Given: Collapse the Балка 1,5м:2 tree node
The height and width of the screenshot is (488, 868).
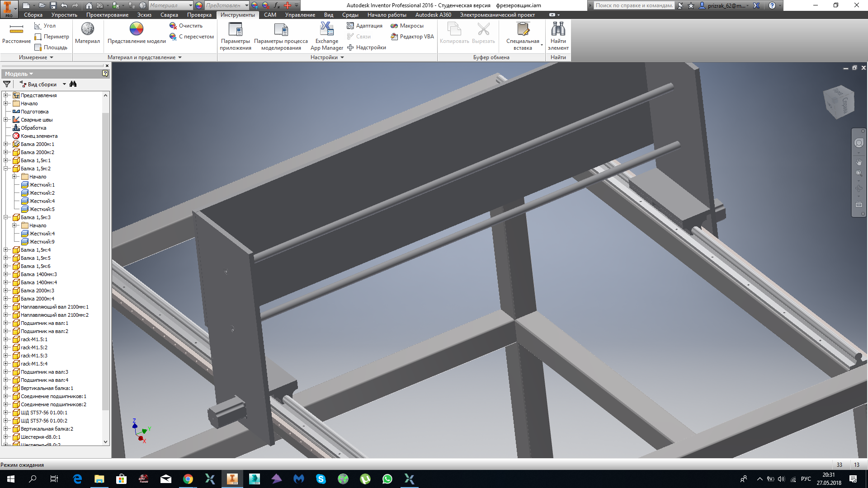Looking at the screenshot, I should [x=6, y=169].
